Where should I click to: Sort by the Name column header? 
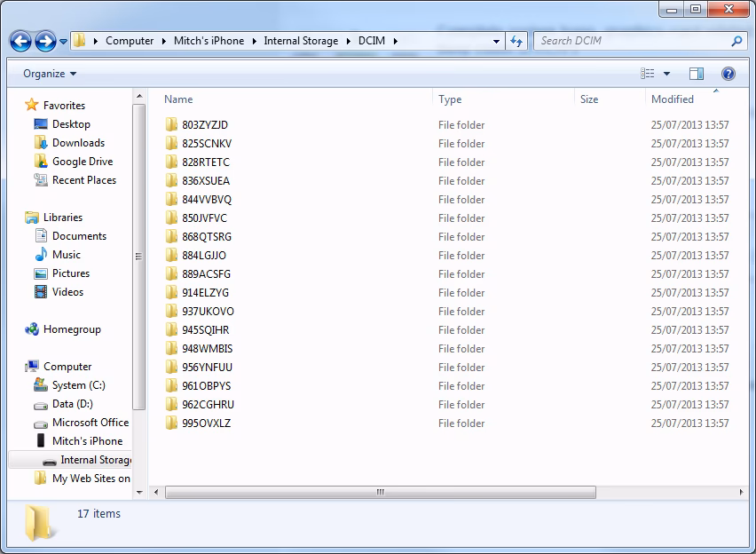click(178, 99)
